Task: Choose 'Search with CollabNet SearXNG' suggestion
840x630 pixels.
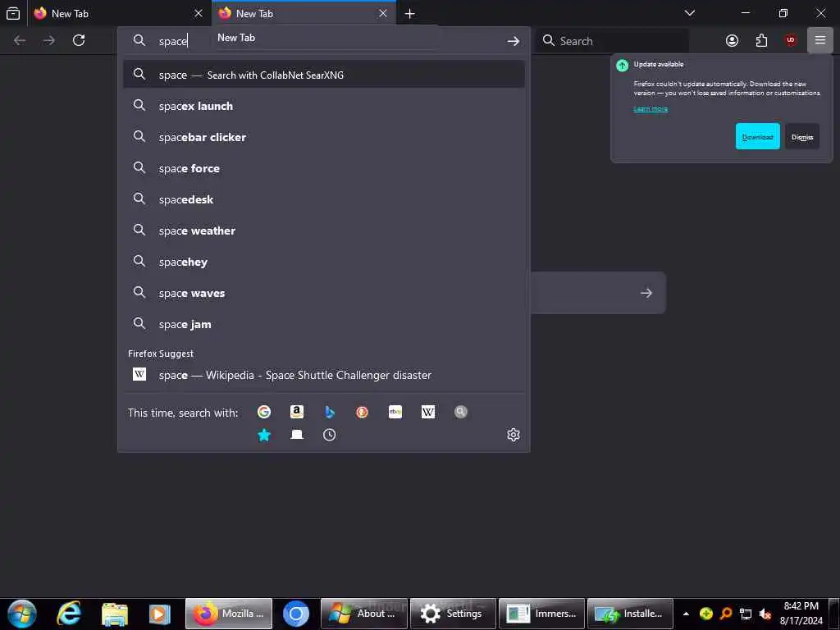Action: coord(323,75)
